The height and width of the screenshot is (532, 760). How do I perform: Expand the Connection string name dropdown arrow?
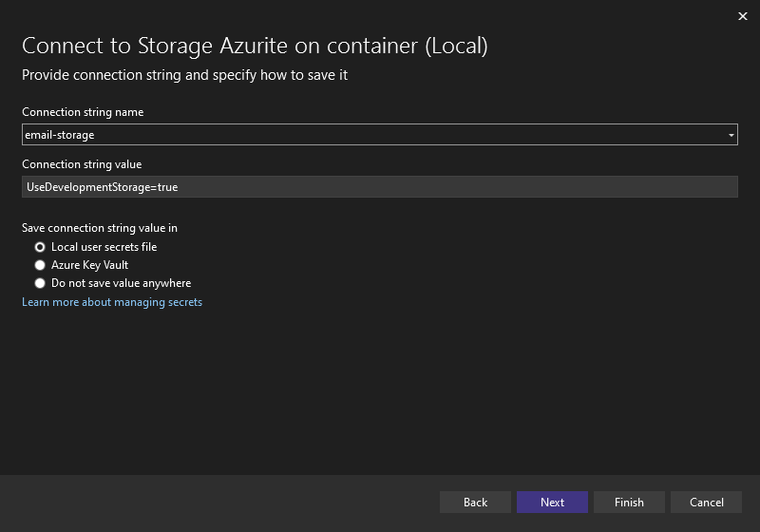pos(731,135)
